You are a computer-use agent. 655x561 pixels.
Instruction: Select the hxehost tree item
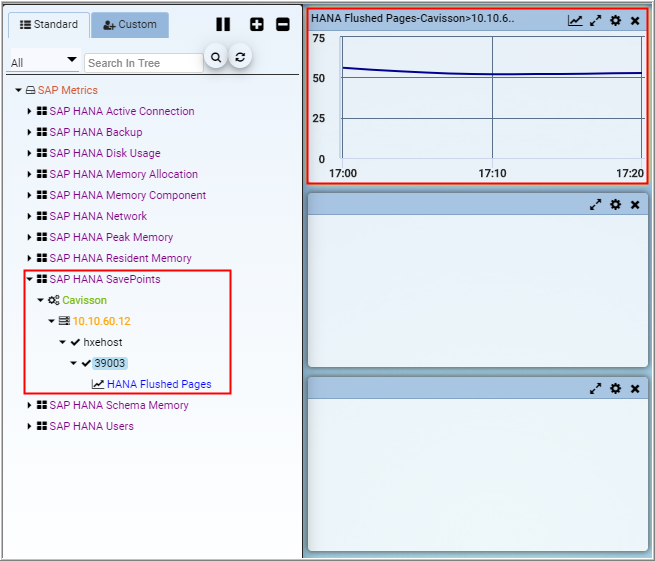tap(103, 342)
